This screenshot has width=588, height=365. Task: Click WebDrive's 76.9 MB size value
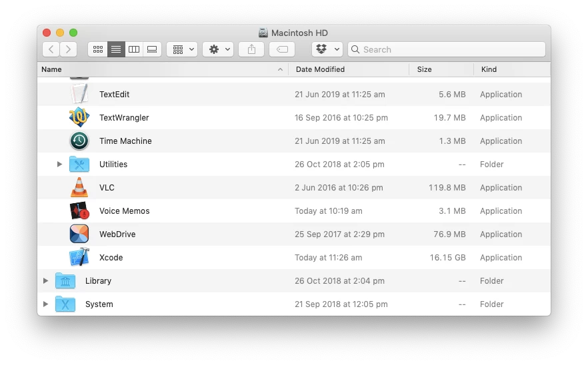(x=449, y=234)
